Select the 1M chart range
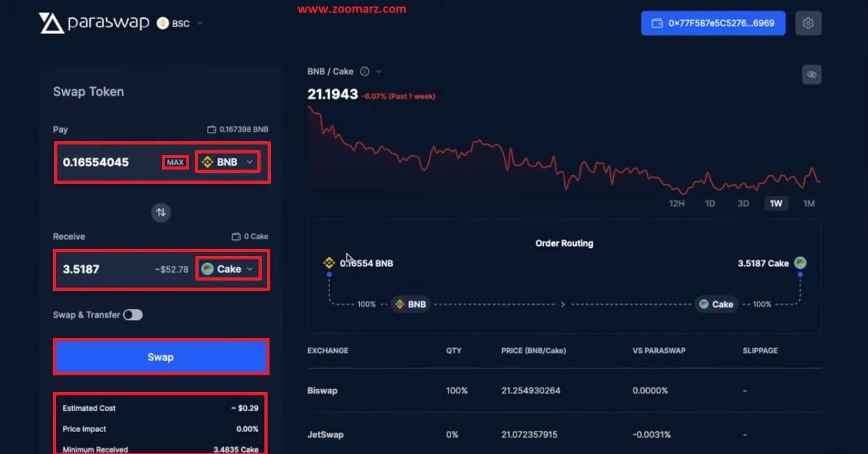 point(809,203)
